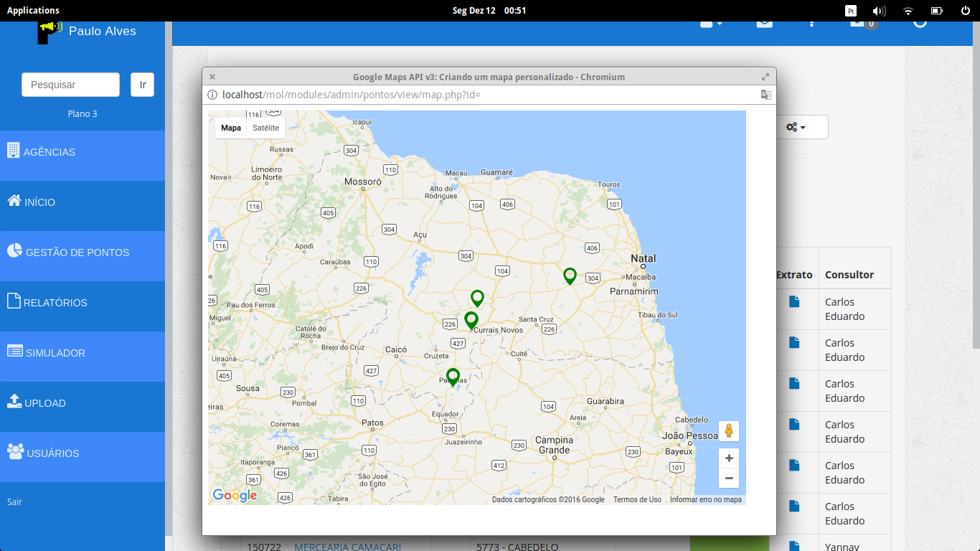The image size is (980, 551).
Task: Click green marker above the 226 road sign
Action: (x=477, y=298)
